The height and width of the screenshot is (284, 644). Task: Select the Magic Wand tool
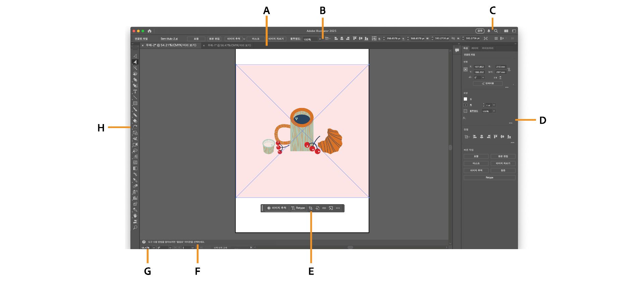pos(135,68)
